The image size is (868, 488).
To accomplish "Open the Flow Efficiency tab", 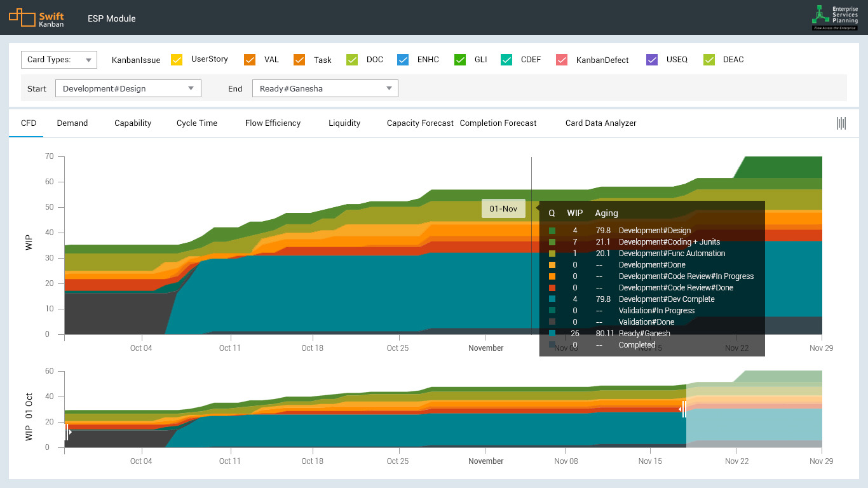I will pyautogui.click(x=273, y=123).
